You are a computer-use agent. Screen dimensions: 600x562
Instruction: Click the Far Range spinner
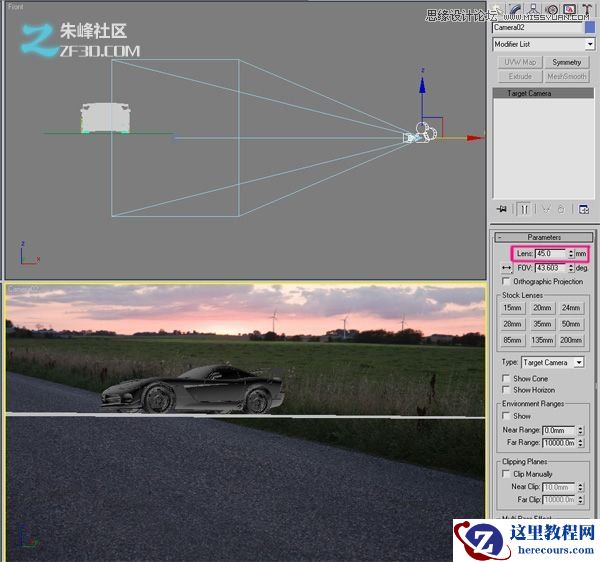click(x=580, y=443)
